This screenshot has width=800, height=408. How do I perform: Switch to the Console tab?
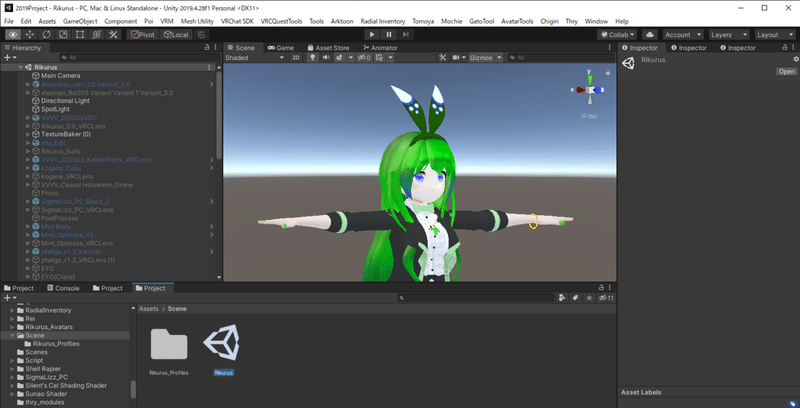[x=63, y=288]
